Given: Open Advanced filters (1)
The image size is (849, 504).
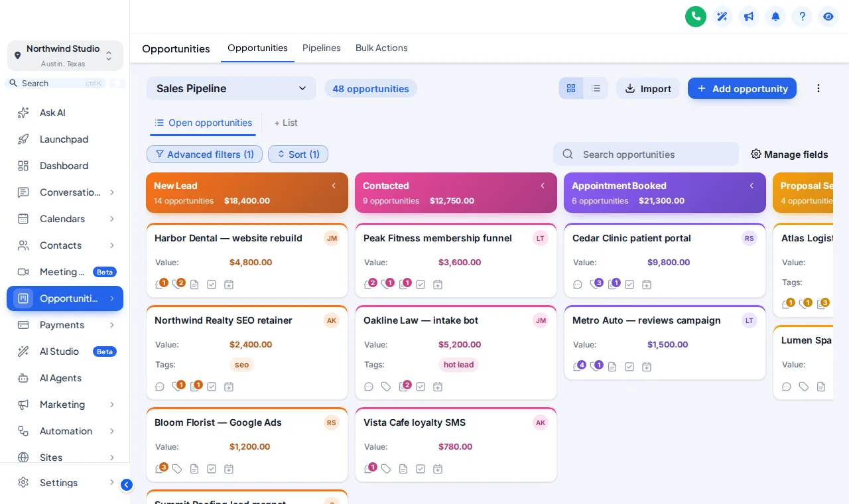Looking at the screenshot, I should coord(204,154).
